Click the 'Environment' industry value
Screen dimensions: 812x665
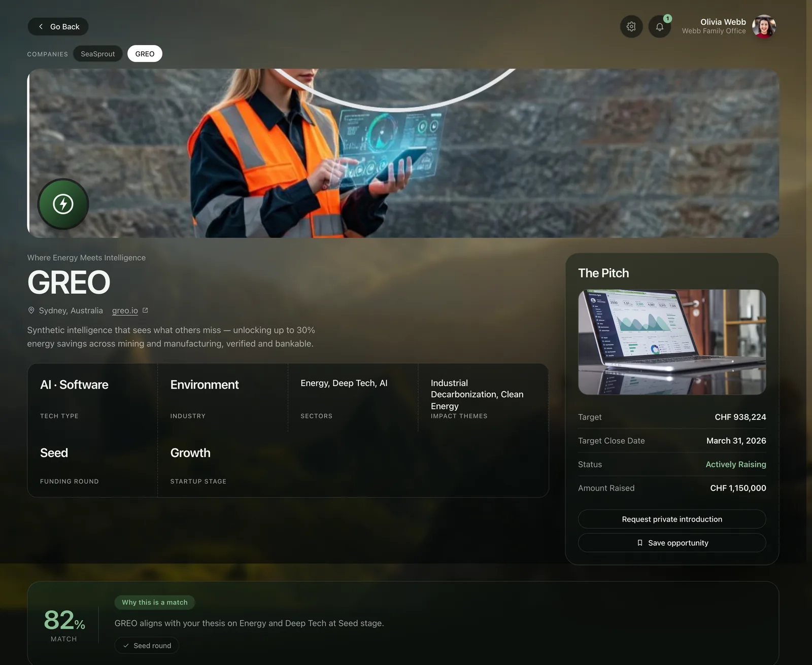(205, 384)
